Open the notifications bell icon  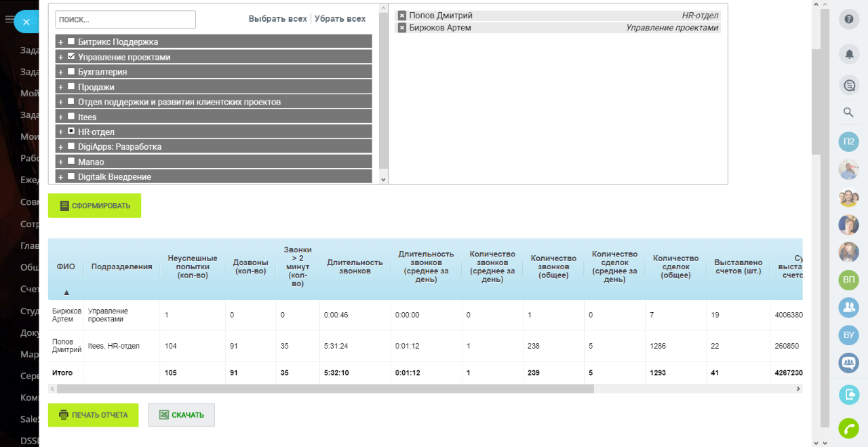[x=848, y=54]
